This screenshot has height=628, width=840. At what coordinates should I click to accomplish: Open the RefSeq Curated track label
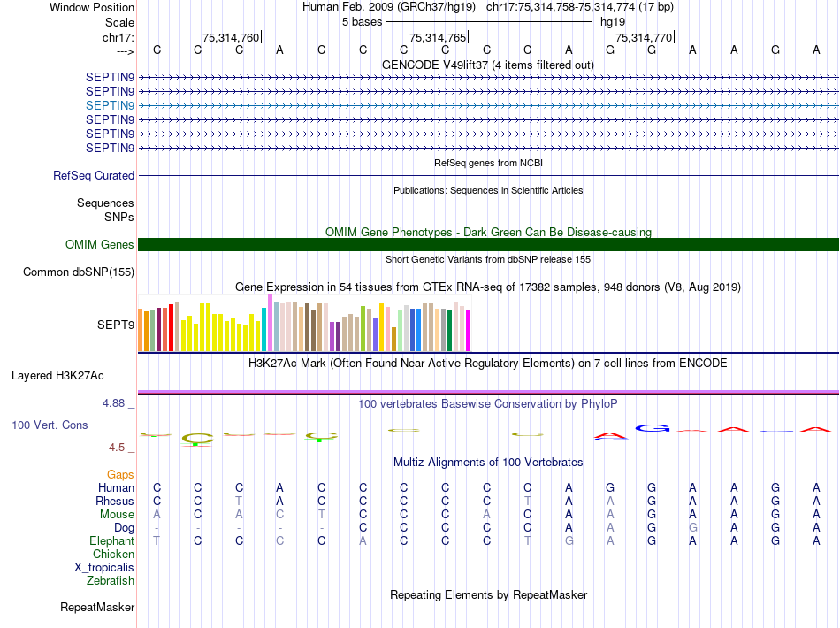94,176
